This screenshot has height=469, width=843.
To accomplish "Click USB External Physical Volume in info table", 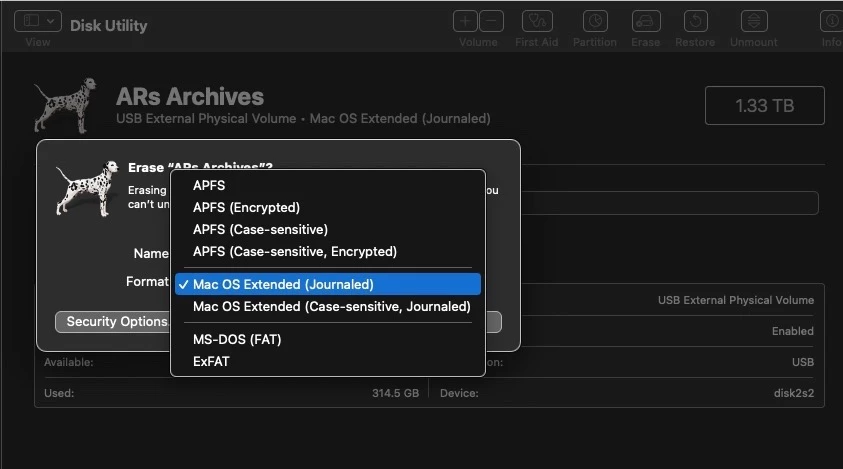I will tap(735, 300).
